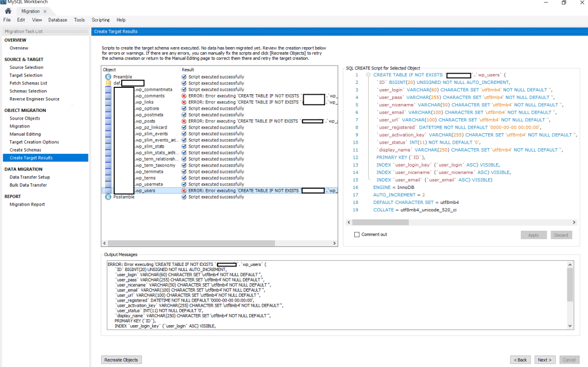Click the success check icon for wp_slim_events
This screenshot has height=367, width=588.
point(184,134)
